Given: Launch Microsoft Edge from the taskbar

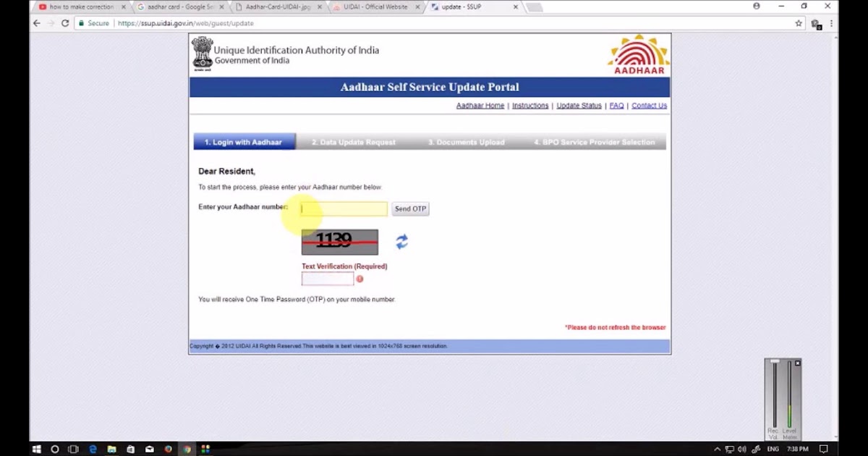Looking at the screenshot, I should [x=93, y=449].
